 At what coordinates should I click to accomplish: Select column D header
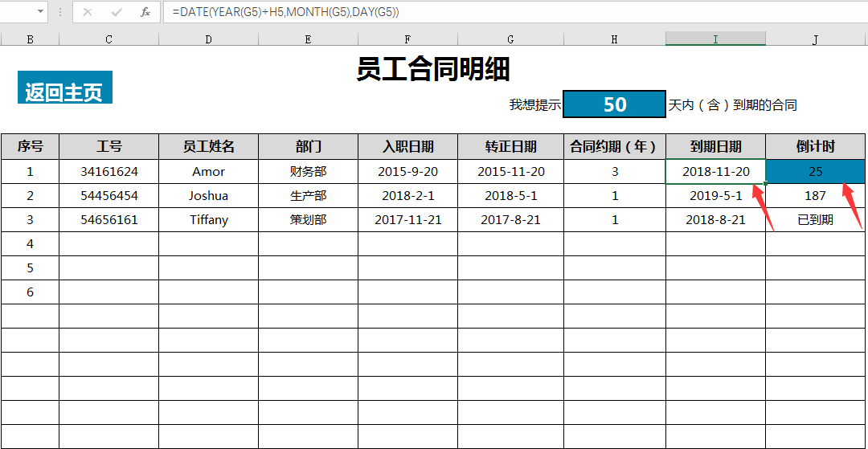tap(209, 39)
